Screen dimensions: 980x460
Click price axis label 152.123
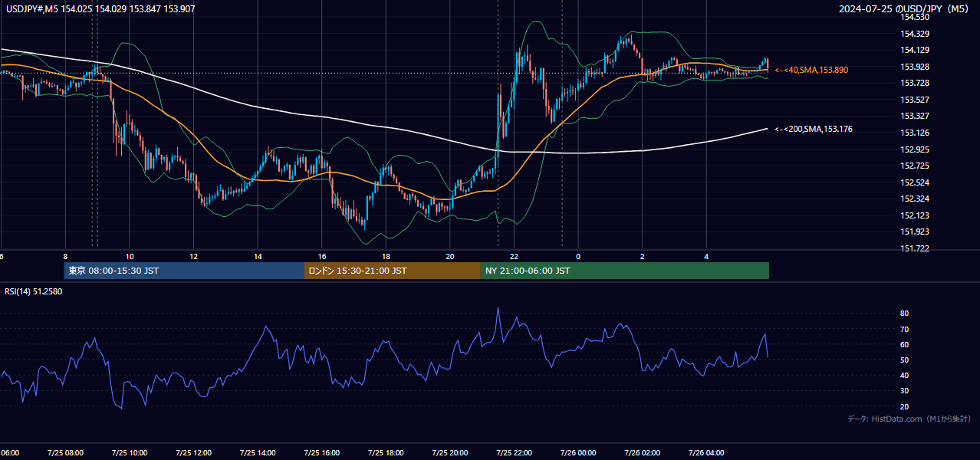coord(915,215)
